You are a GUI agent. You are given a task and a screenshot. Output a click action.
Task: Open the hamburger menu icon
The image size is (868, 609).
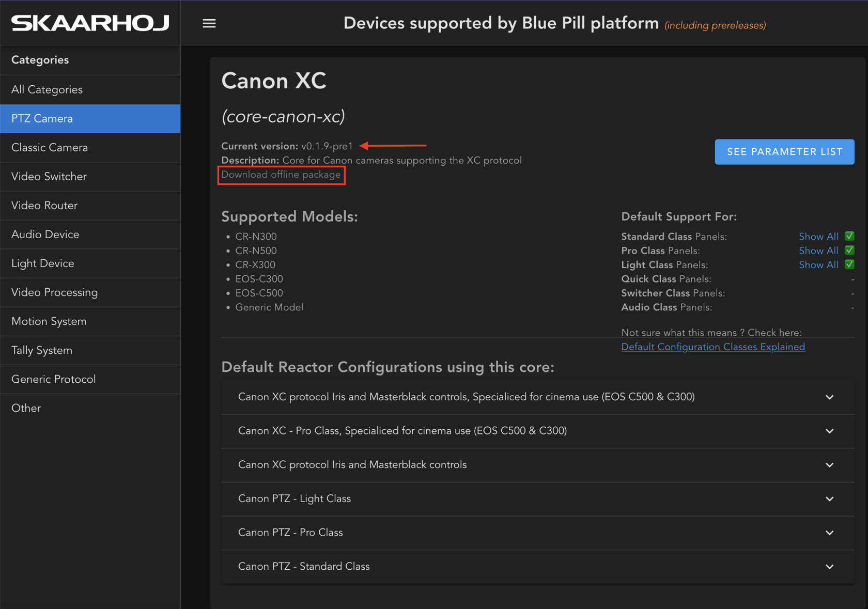pos(209,23)
